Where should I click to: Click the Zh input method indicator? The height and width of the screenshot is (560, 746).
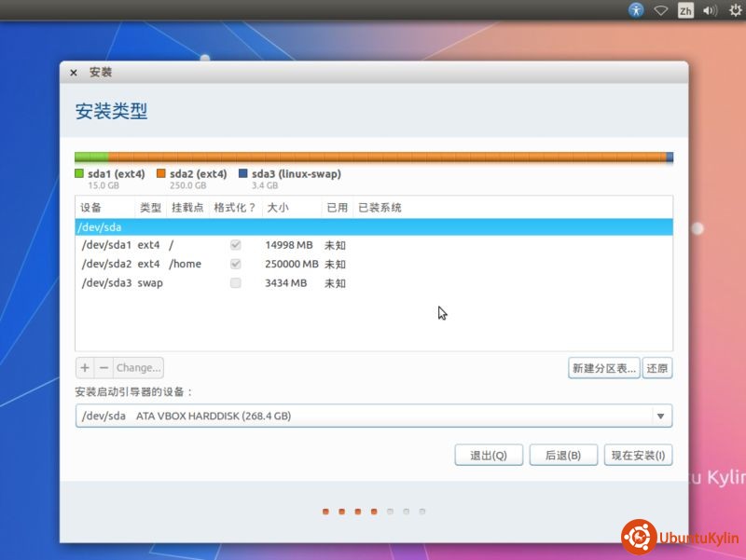[685, 10]
